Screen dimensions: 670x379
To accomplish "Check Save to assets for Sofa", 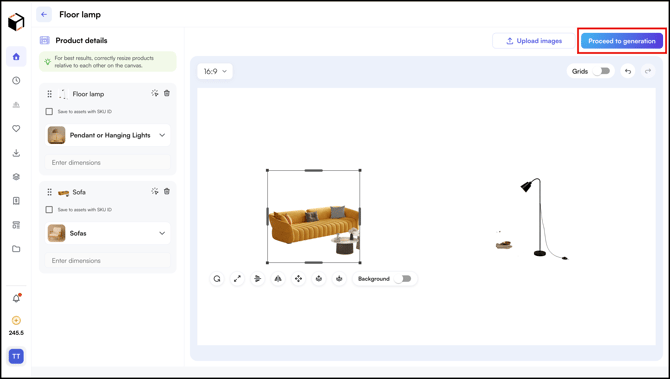I will [49, 210].
